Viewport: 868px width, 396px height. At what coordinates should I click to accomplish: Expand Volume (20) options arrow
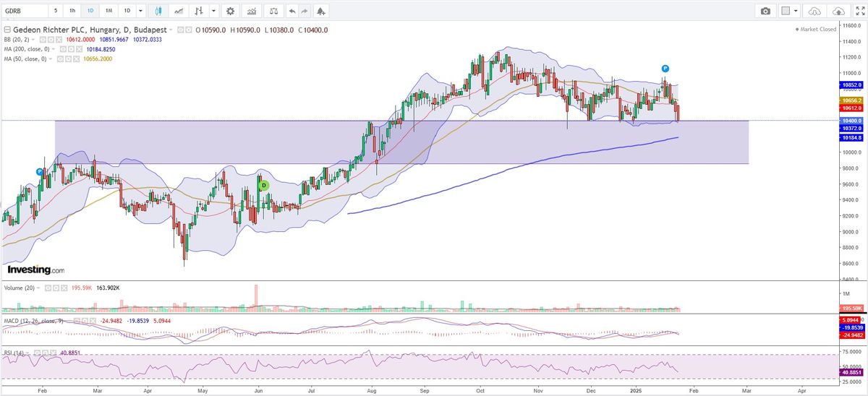38,288
